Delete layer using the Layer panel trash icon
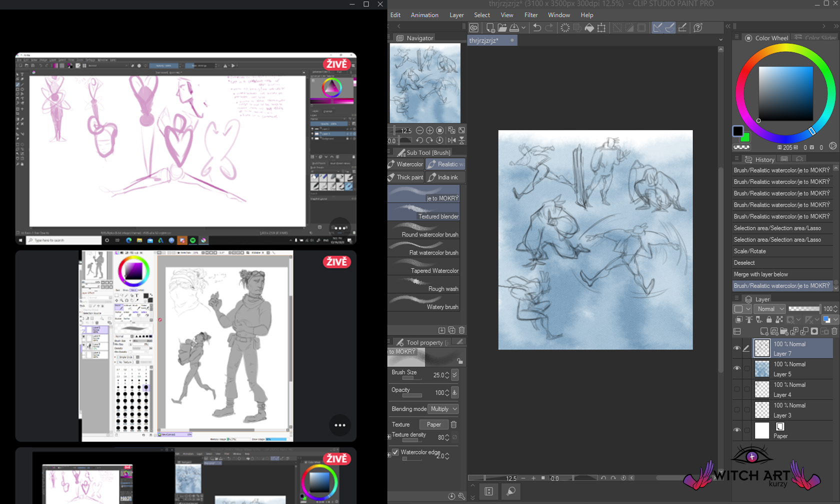This screenshot has height=504, width=840. (834, 331)
